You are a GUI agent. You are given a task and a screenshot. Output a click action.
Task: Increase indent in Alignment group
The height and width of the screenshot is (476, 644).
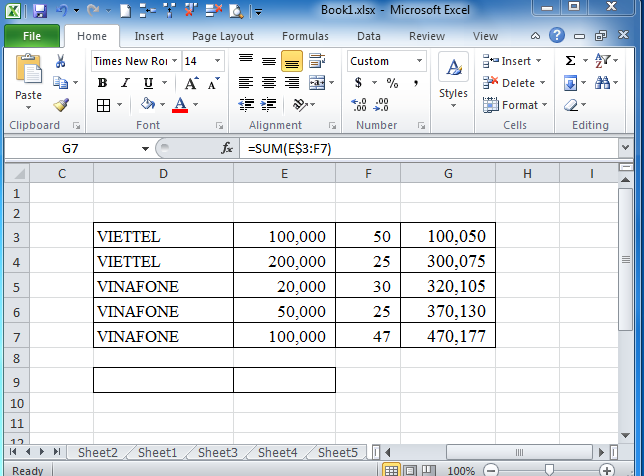(269, 105)
